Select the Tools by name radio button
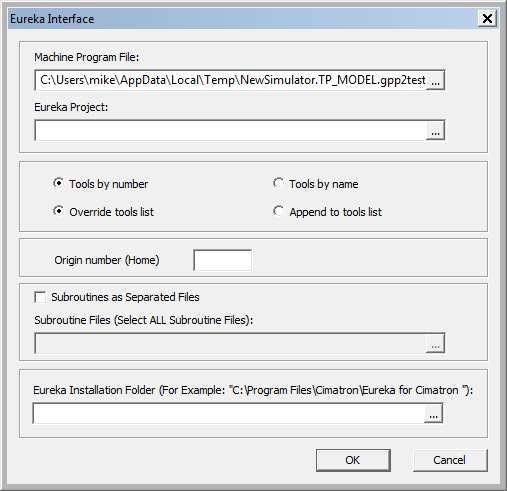 click(278, 183)
